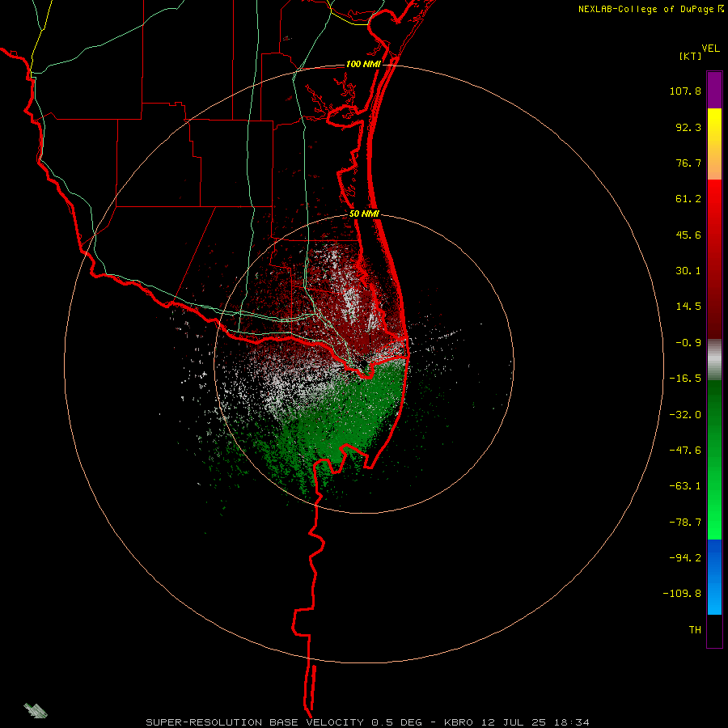Viewport: 728px width, 728px height.
Task: Click the 14.5 scale value
Action: 688,307
